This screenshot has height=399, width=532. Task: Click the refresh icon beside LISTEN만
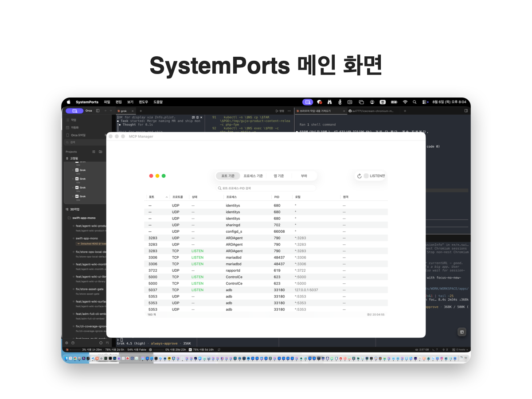[x=360, y=176]
